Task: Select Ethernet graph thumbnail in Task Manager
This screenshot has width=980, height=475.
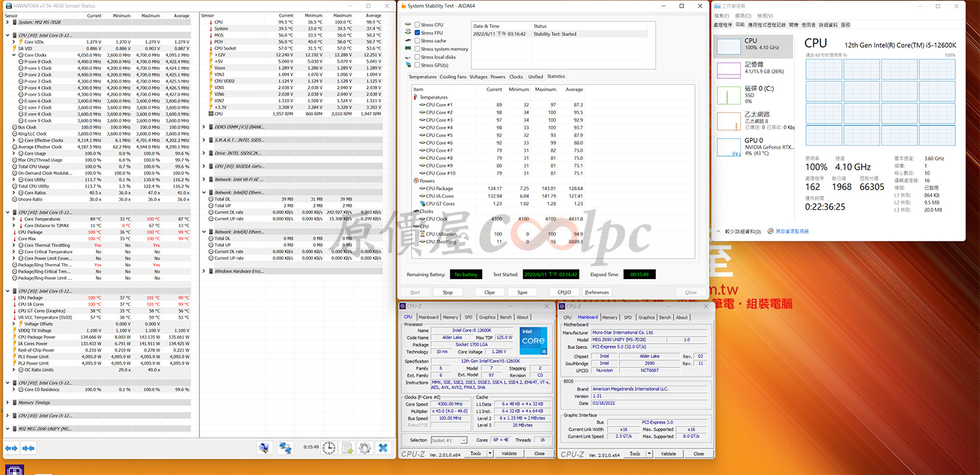Action: (x=729, y=121)
